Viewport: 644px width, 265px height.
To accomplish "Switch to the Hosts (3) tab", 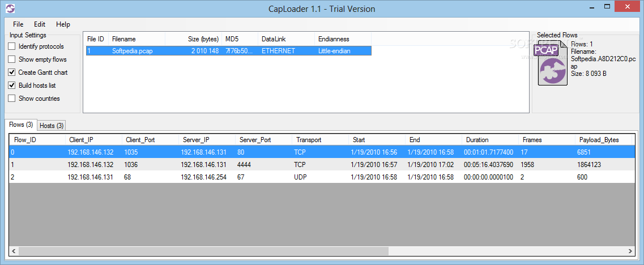I will point(52,125).
